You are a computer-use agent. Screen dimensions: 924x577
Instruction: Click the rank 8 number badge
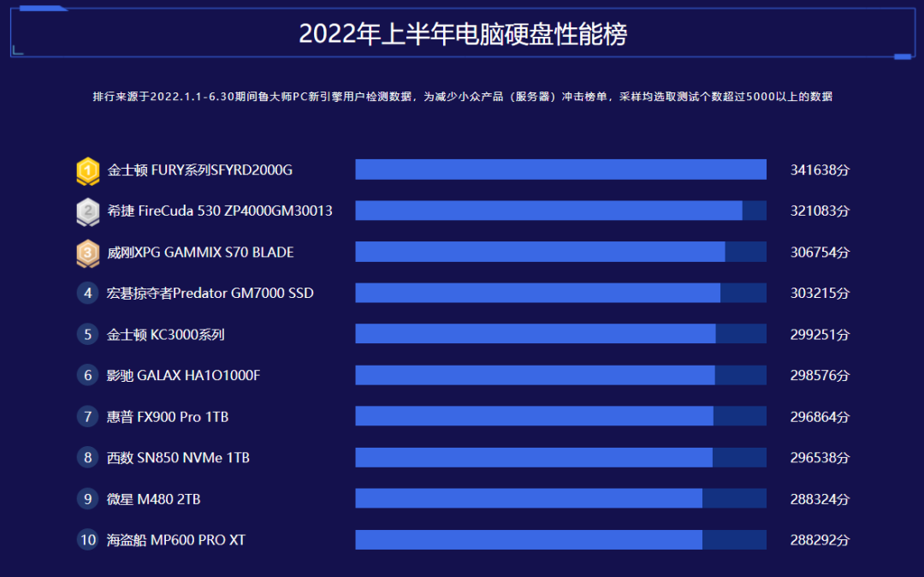click(x=88, y=457)
